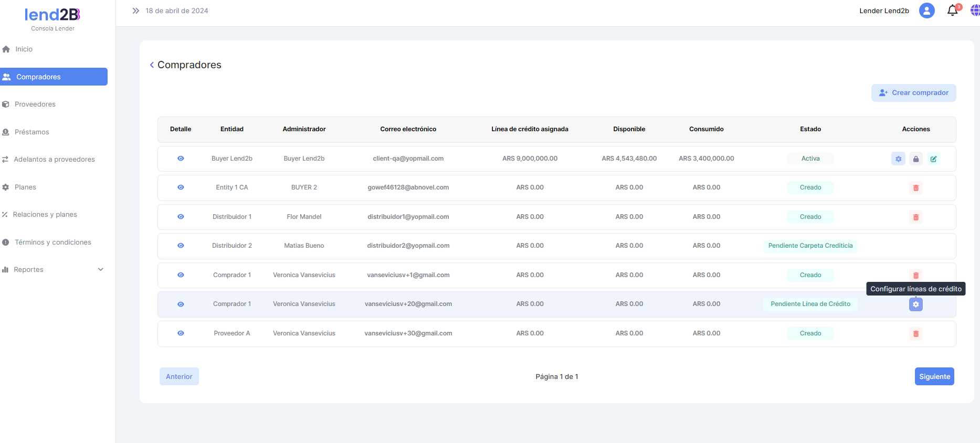Screen dimensions: 980x443
Task: Delete the Distribuidor 1 row
Action: click(916, 217)
